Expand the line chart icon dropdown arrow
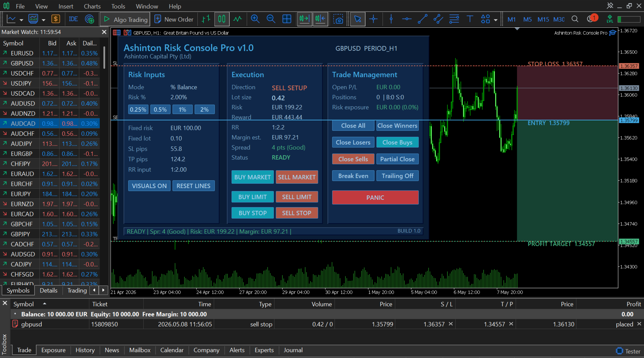Image resolution: width=644 pixels, height=358 pixels. click(21, 20)
